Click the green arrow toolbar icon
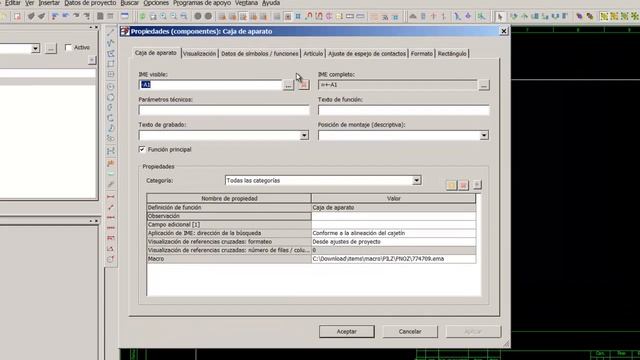Viewport: 640px width, 360px height. [142, 16]
